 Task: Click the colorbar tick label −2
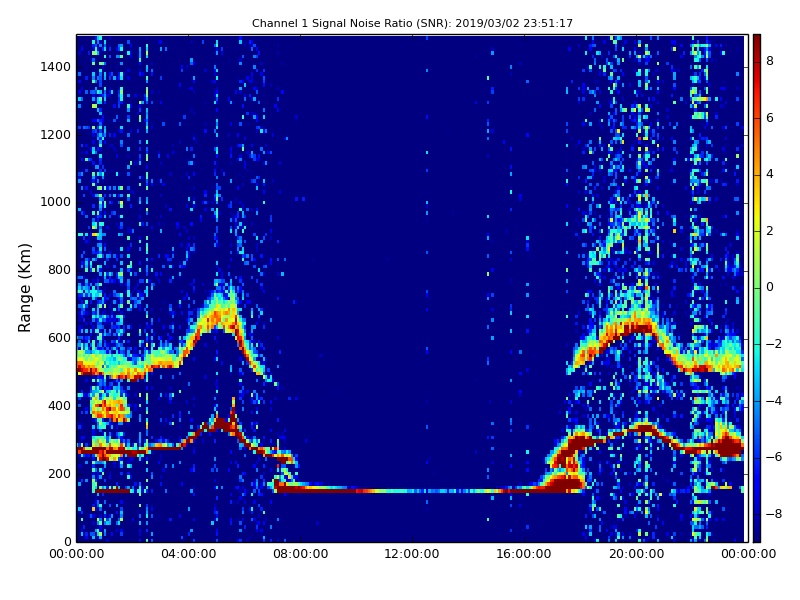pos(773,344)
